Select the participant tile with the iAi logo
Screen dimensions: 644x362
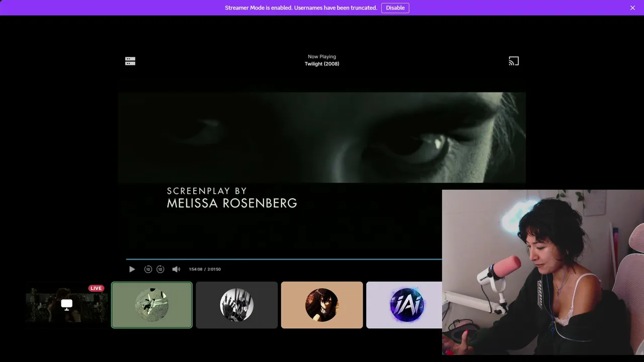coord(404,305)
